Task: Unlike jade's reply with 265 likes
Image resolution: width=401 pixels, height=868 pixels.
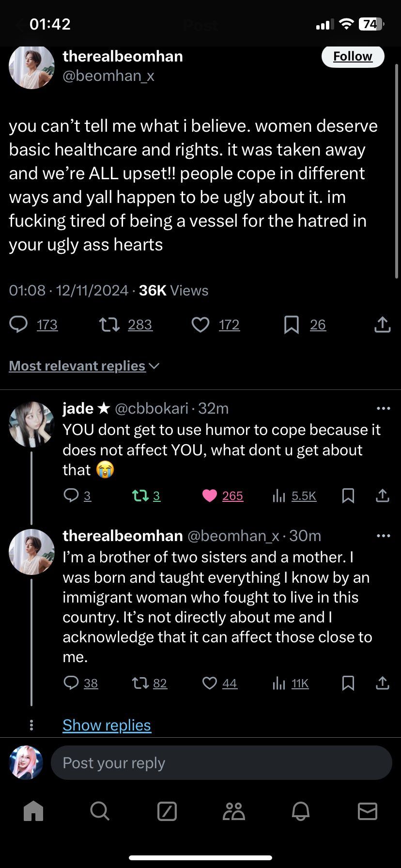Action: [x=210, y=496]
